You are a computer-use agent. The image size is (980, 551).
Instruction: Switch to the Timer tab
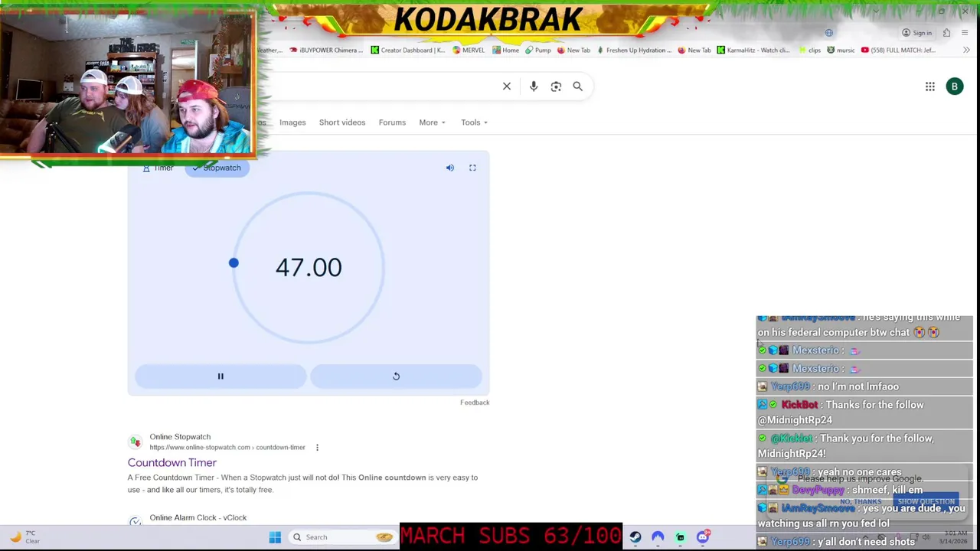158,168
